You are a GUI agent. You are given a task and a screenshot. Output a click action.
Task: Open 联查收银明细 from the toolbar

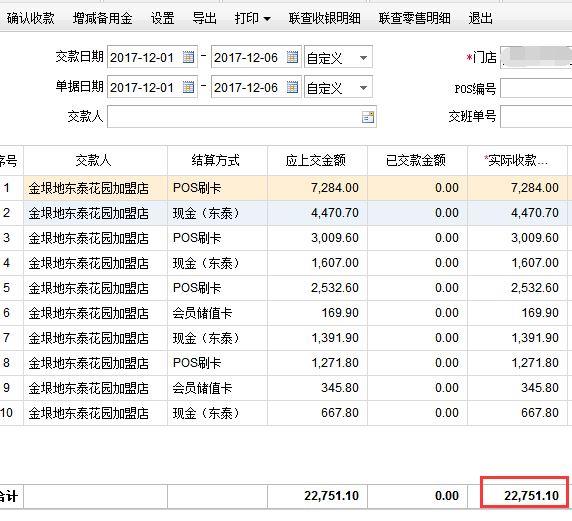click(x=325, y=18)
